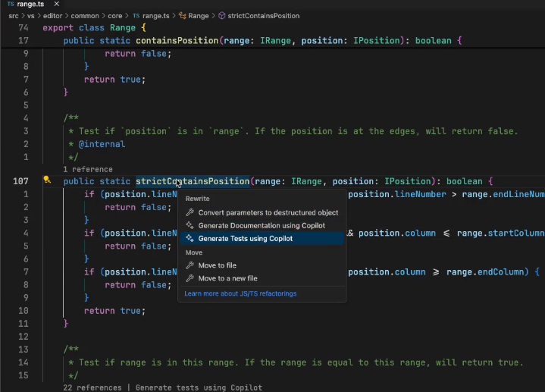Click the Range class symbol icon in breadcrumbs
This screenshot has height=392, width=545.
pos(183,16)
